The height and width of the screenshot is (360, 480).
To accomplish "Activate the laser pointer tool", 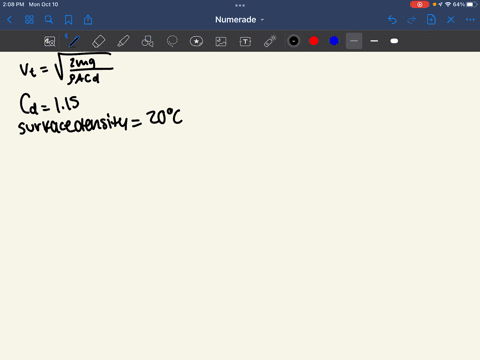I will click(270, 41).
